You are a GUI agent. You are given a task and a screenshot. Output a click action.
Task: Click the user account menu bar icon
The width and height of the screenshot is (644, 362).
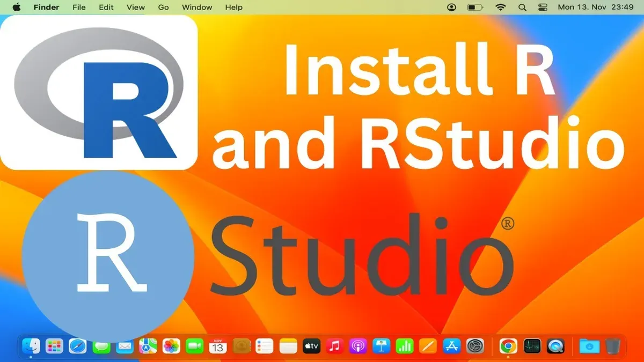click(451, 8)
